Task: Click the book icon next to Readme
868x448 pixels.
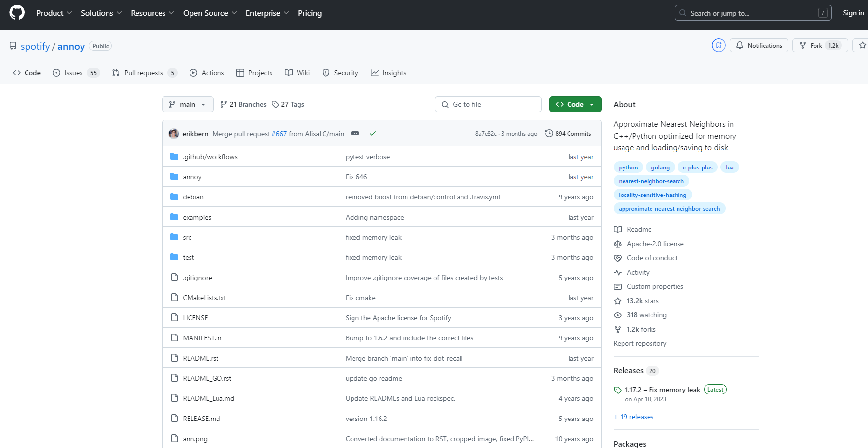Action: coord(618,229)
